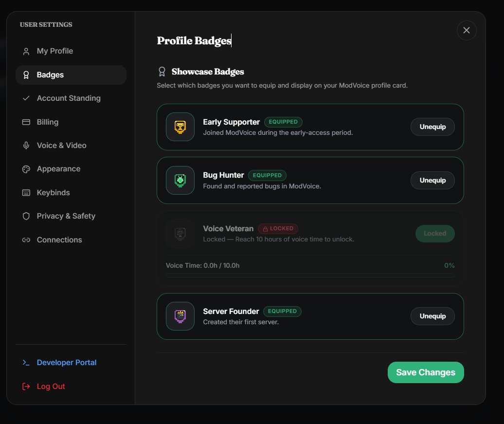Select the Badges sidebar item
Screen dimensions: 504x424
[71, 75]
